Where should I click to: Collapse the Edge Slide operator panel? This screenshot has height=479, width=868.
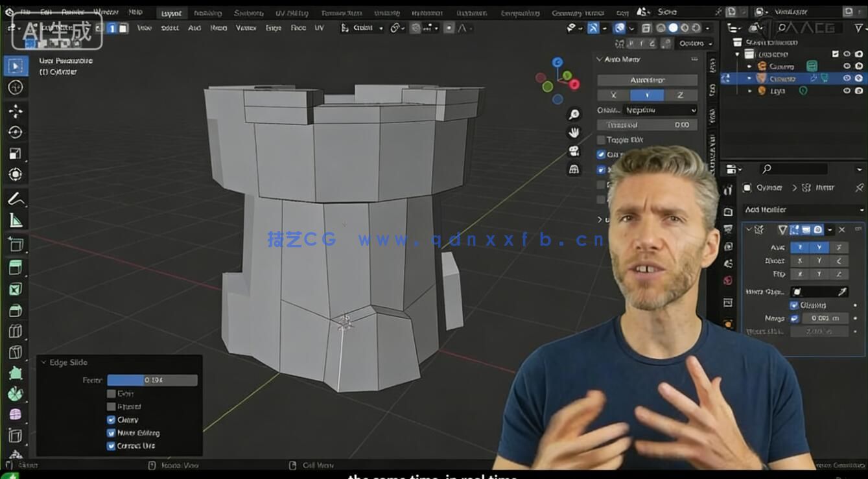43,362
